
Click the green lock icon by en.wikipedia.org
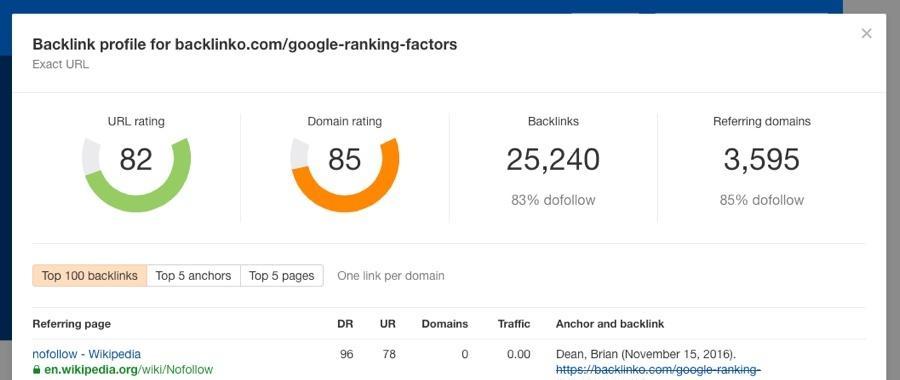(37, 370)
